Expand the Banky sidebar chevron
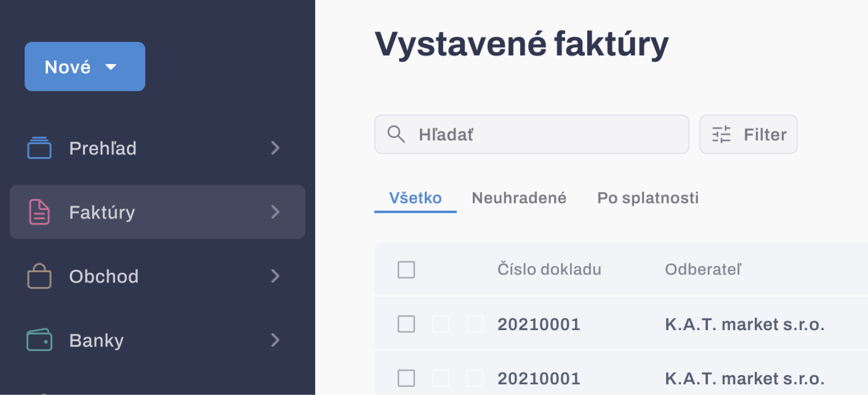The image size is (868, 395). 275,340
